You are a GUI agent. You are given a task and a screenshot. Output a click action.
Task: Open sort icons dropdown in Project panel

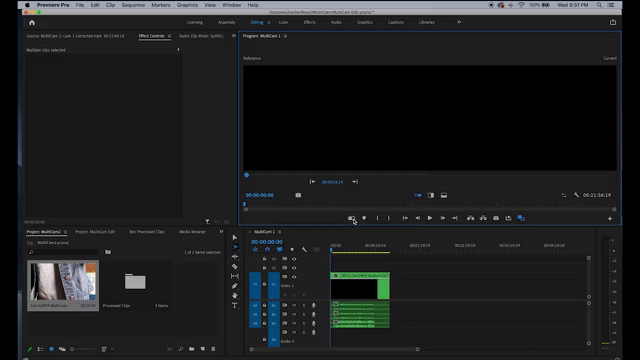pyautogui.click(x=107, y=349)
